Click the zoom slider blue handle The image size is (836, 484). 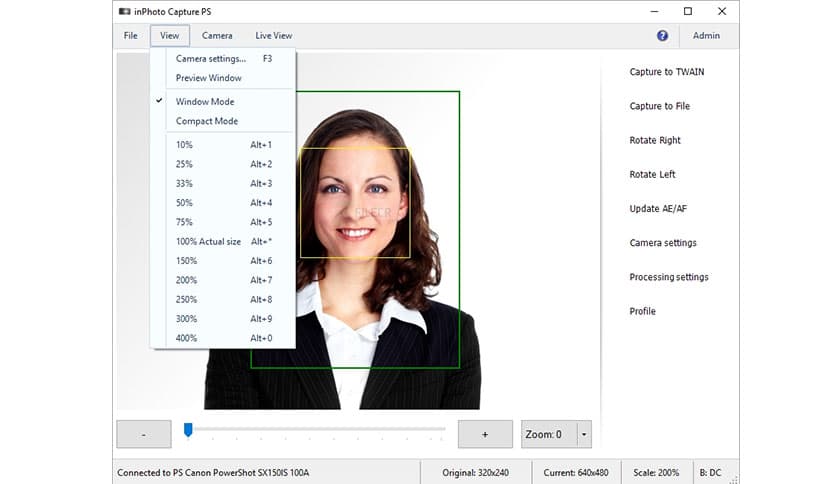coord(188,430)
